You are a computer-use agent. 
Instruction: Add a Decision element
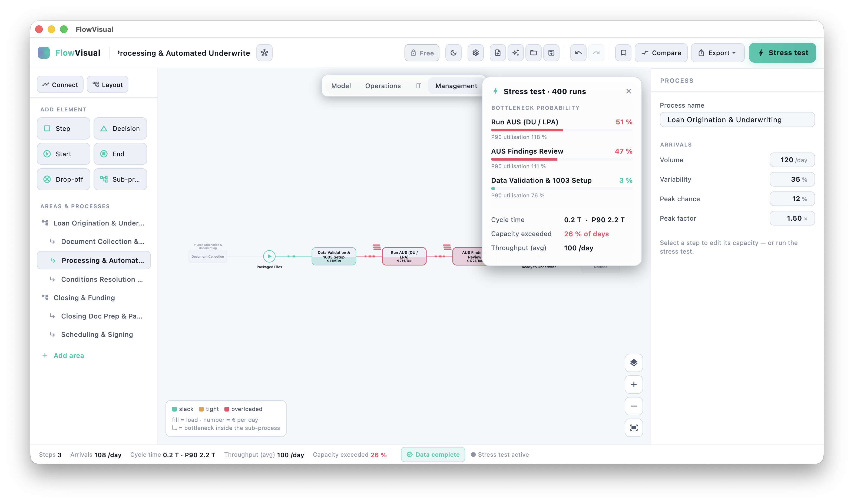click(x=120, y=128)
